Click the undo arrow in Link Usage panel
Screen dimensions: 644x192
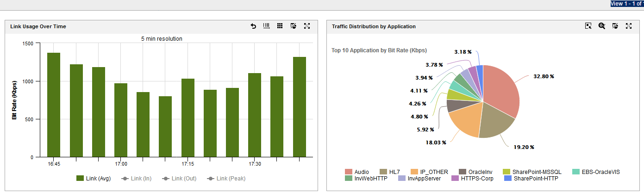pos(253,26)
